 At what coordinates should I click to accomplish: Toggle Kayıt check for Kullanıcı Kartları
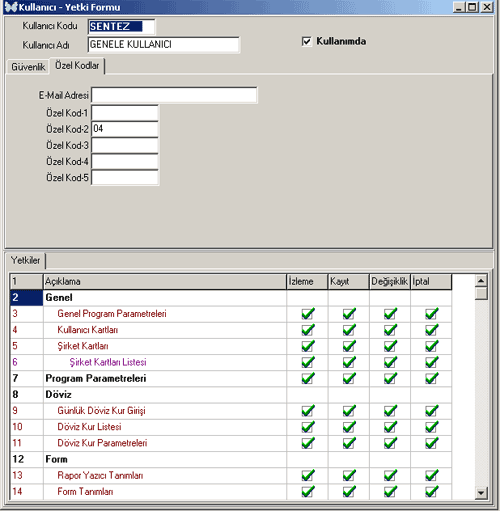349,330
